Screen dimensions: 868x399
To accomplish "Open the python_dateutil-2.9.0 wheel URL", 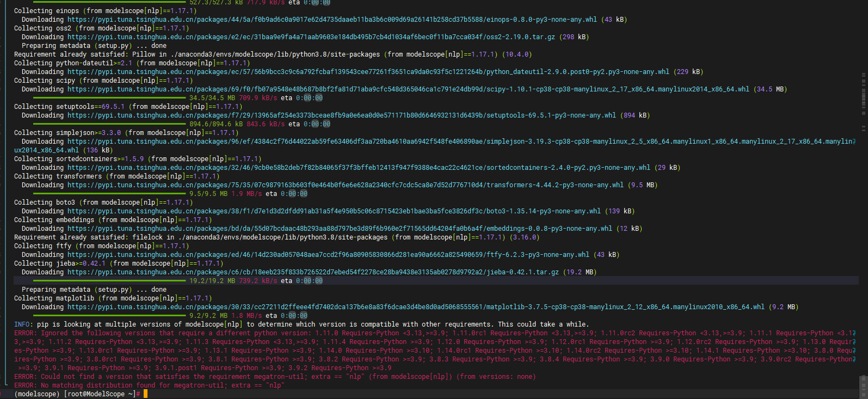I will tap(368, 72).
